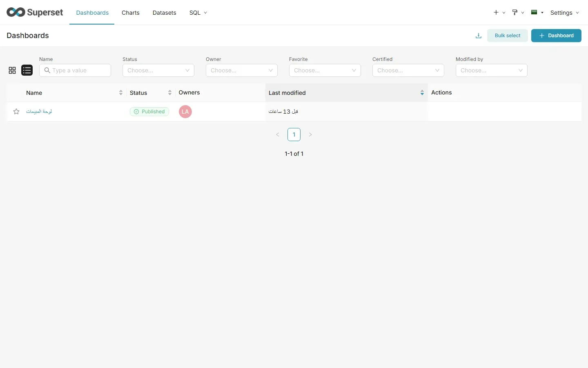Open the Owner filter dropdown
Screen dimensions: 588x368
pos(242,70)
